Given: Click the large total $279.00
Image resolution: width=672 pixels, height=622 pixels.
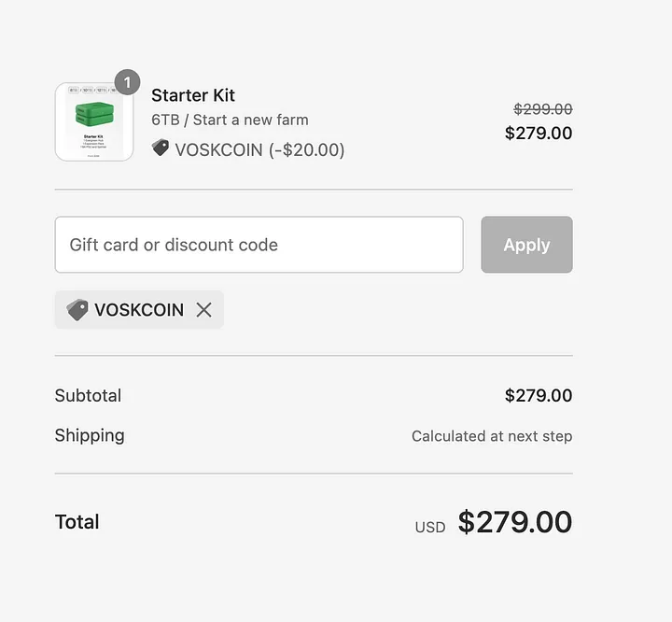Looking at the screenshot, I should [515, 522].
